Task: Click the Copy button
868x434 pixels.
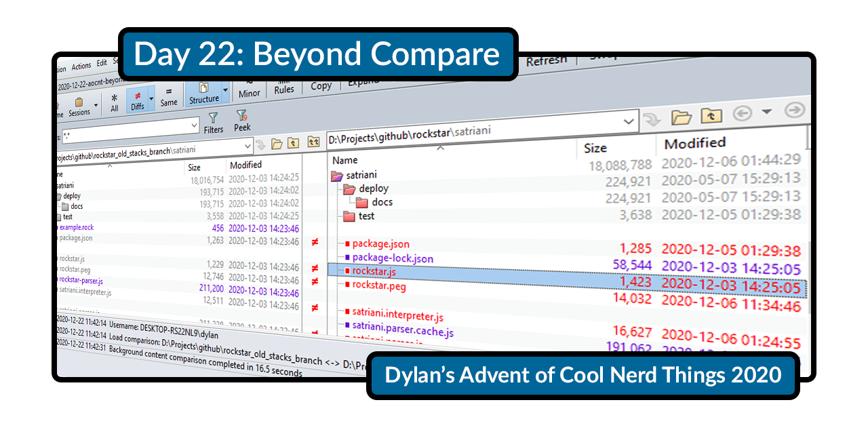Action: coord(320,85)
